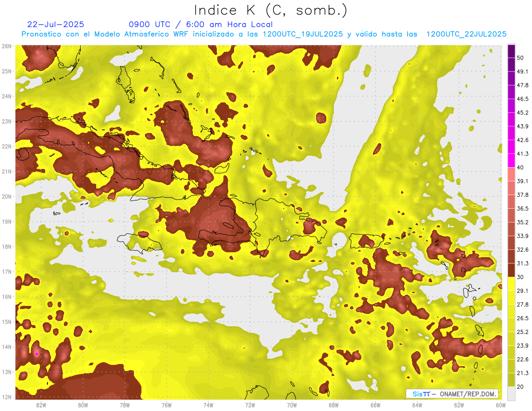
Task: Click the 25N latitude label
Action: coord(6,71)
